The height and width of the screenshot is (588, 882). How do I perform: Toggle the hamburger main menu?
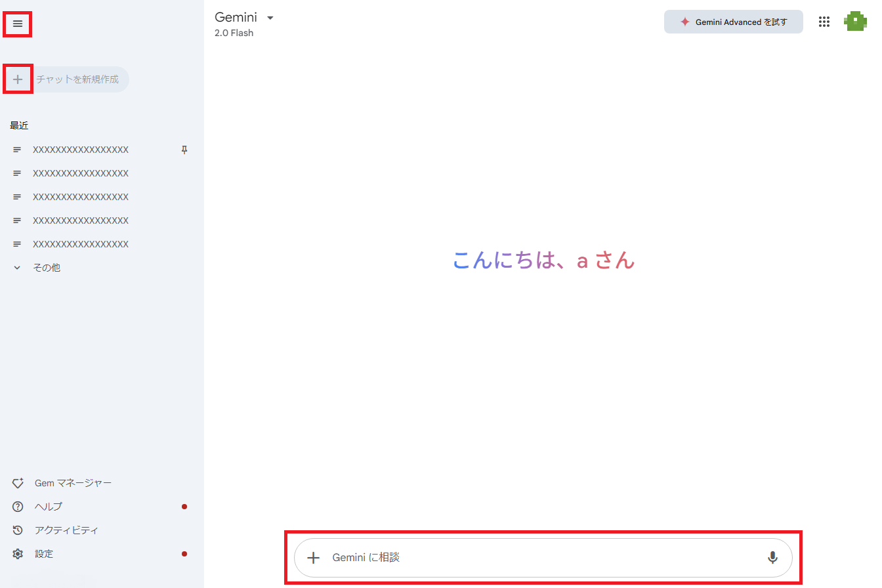18,24
